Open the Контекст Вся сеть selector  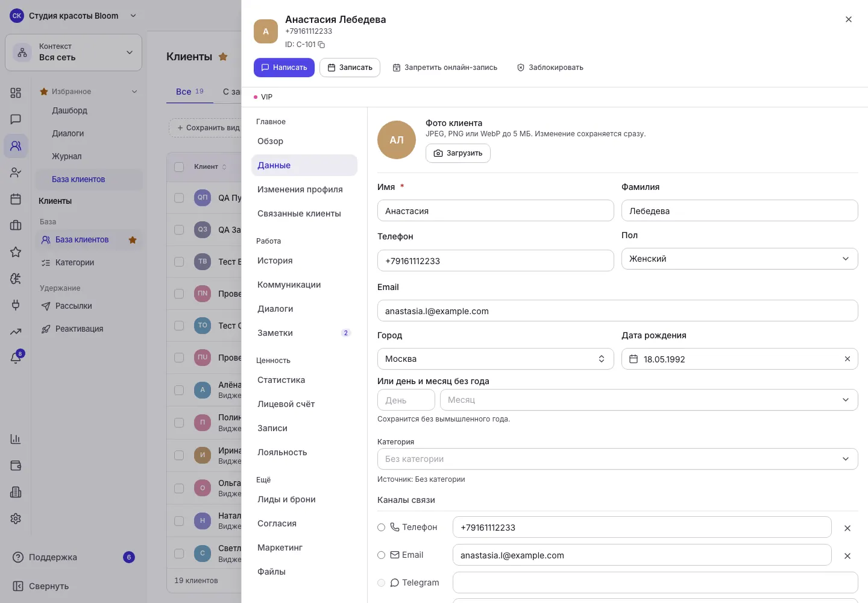click(x=74, y=52)
